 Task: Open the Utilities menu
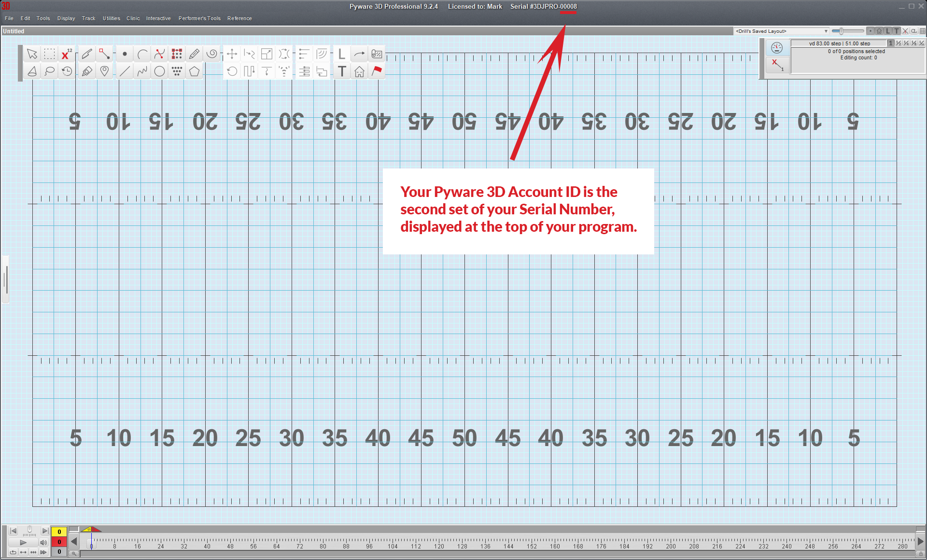point(111,18)
